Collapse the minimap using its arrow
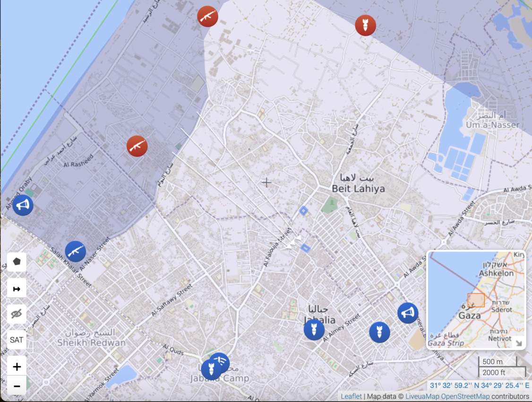 tap(518, 343)
